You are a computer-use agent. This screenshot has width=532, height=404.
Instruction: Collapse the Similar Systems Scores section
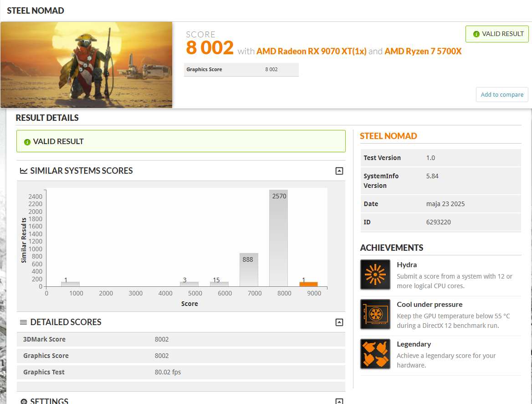339,171
